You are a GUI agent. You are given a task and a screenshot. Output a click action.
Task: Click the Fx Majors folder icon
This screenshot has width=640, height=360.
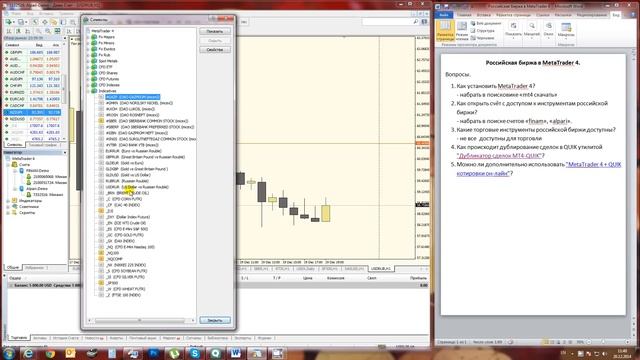(x=94, y=37)
